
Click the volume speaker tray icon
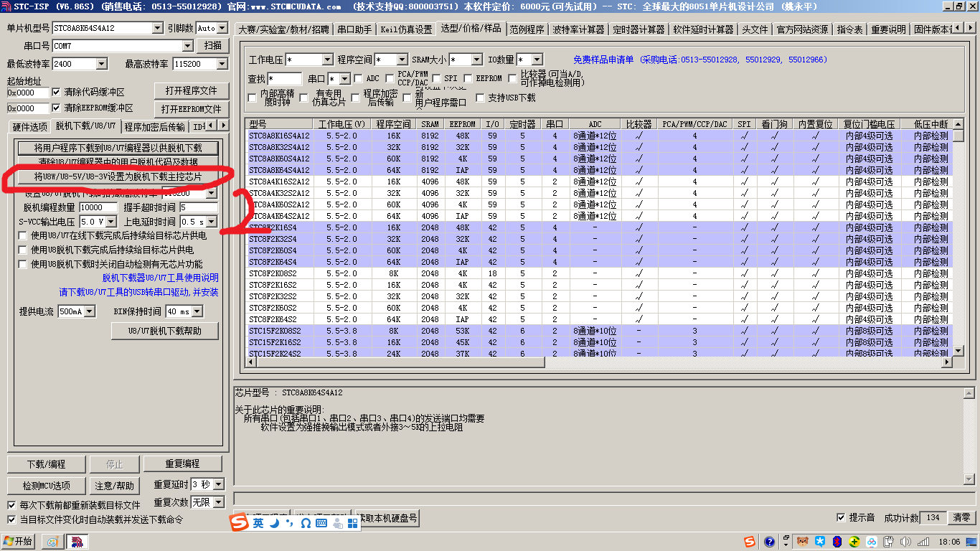click(904, 542)
